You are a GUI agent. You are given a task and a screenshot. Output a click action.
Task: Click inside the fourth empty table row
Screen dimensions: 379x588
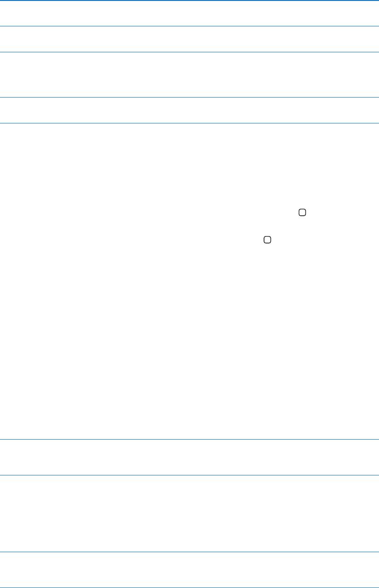(189, 110)
